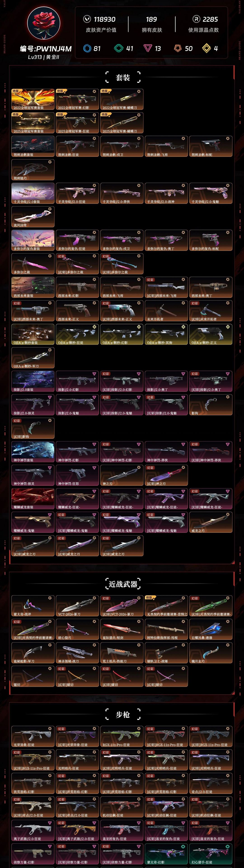Click the Radianite icon beside 2285
The width and height of the screenshot is (244, 868).
(x=196, y=19)
